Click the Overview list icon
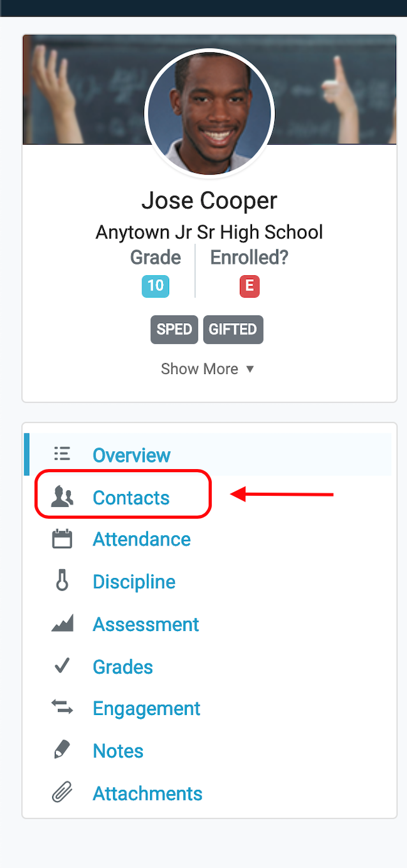The image size is (407, 868). (x=62, y=454)
